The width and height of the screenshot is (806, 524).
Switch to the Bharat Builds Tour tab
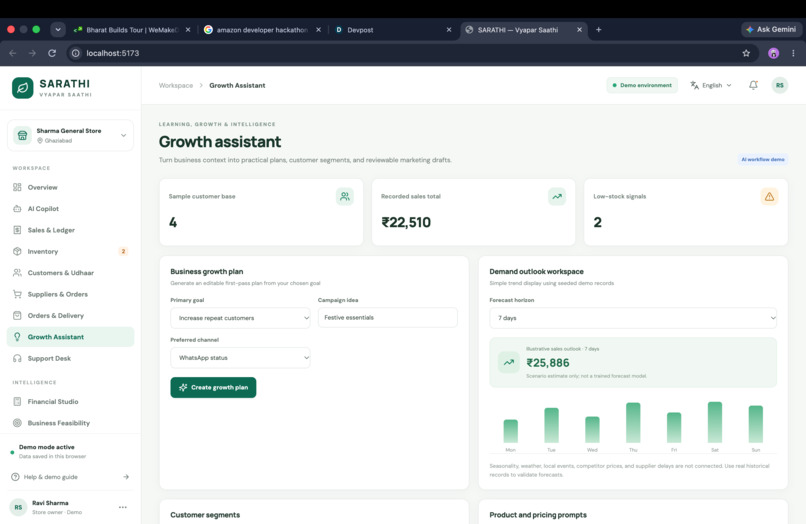pos(132,30)
